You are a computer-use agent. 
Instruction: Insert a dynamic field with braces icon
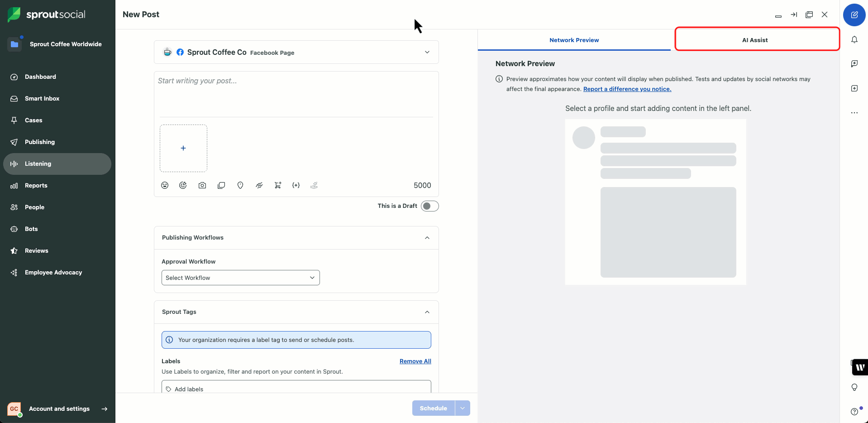[296, 185]
